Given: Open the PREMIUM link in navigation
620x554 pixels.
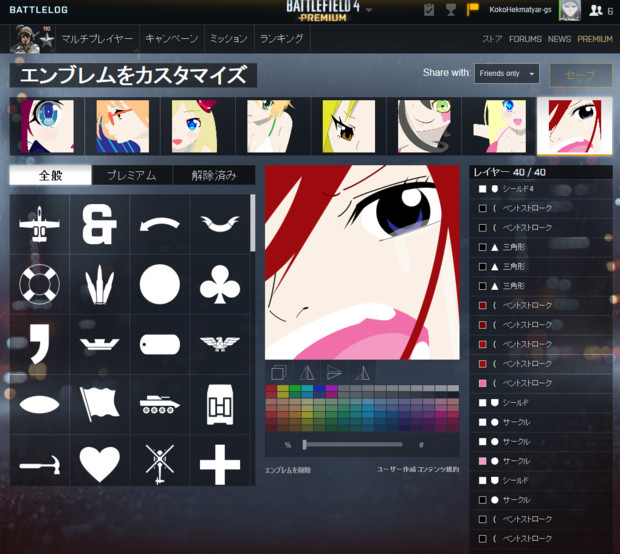Looking at the screenshot, I should (595, 39).
